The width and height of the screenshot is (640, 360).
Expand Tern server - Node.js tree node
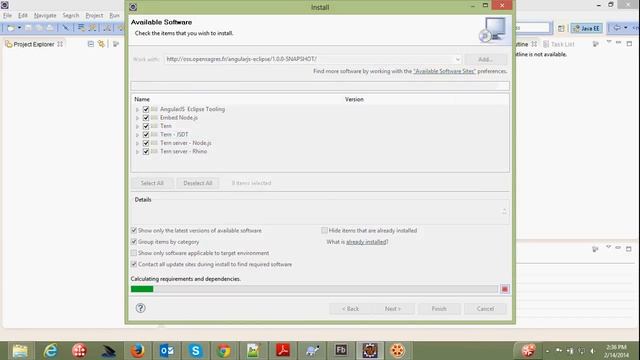click(138, 143)
